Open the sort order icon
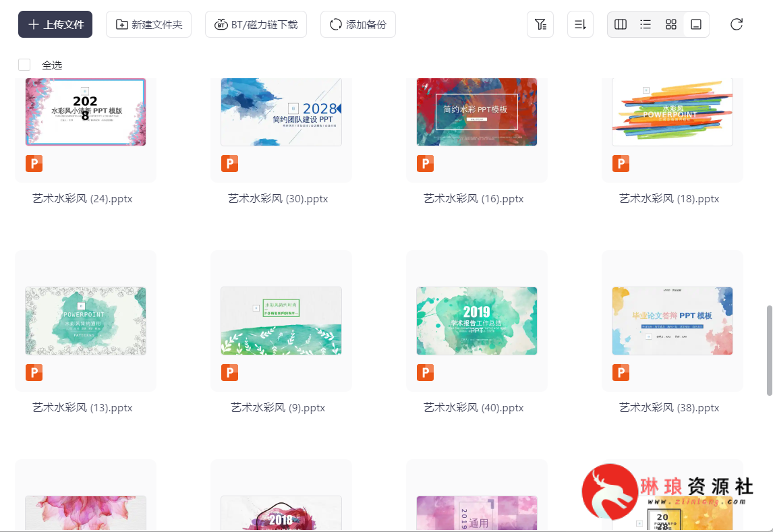This screenshot has height=532, width=773. [x=580, y=25]
